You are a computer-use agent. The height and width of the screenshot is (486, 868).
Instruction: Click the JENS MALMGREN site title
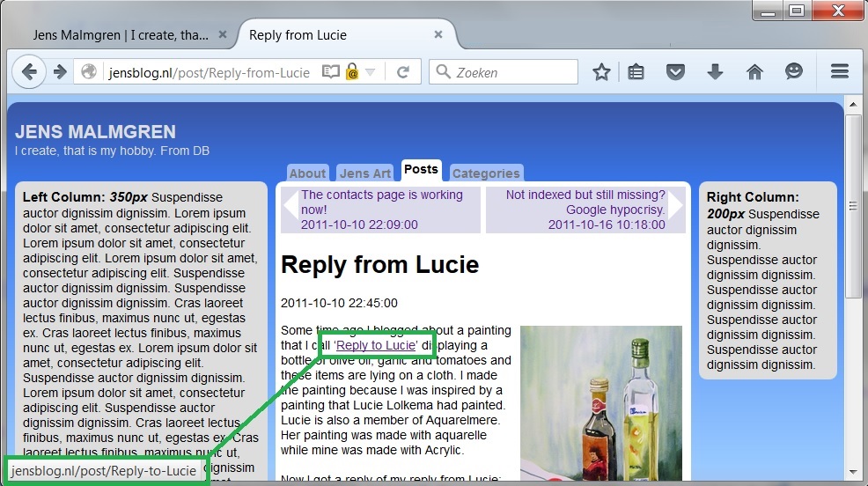pyautogui.click(x=95, y=132)
